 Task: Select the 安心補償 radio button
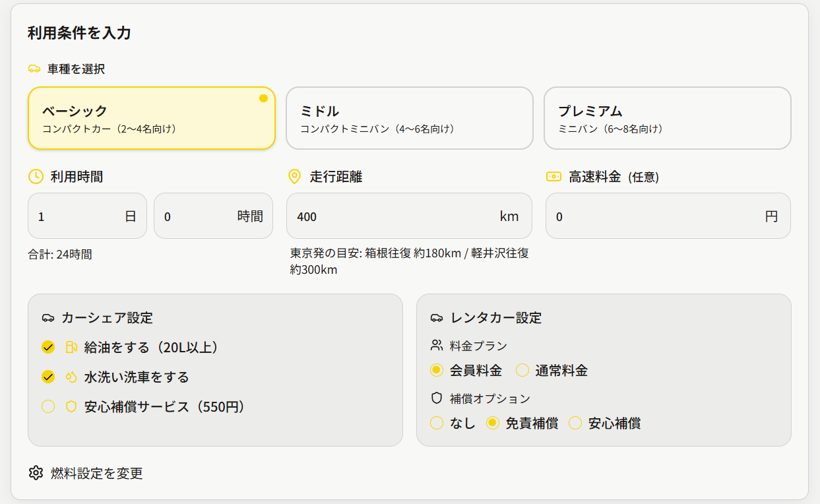coord(575,424)
